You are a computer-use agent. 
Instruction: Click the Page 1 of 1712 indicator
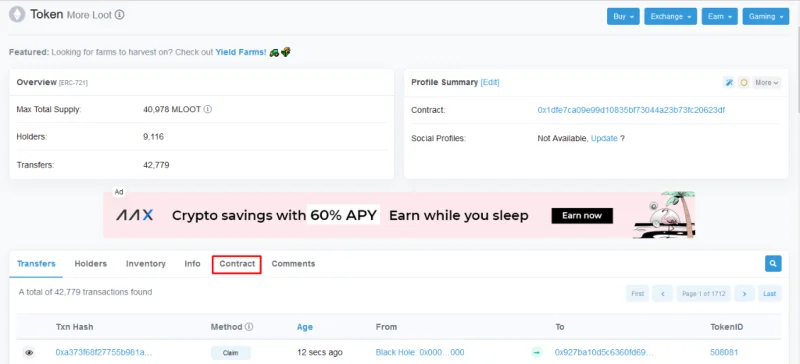click(704, 294)
